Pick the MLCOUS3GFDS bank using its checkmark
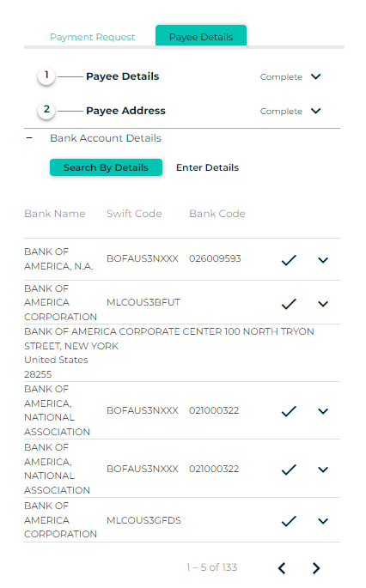 click(289, 521)
